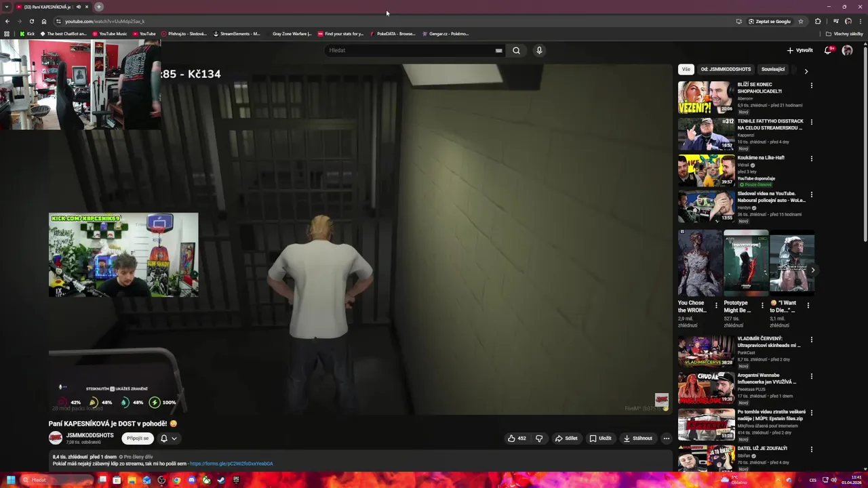The height and width of the screenshot is (488, 868).
Task: Open 'Koukáme na Like-Haf!' video thumbnail
Action: point(706,170)
